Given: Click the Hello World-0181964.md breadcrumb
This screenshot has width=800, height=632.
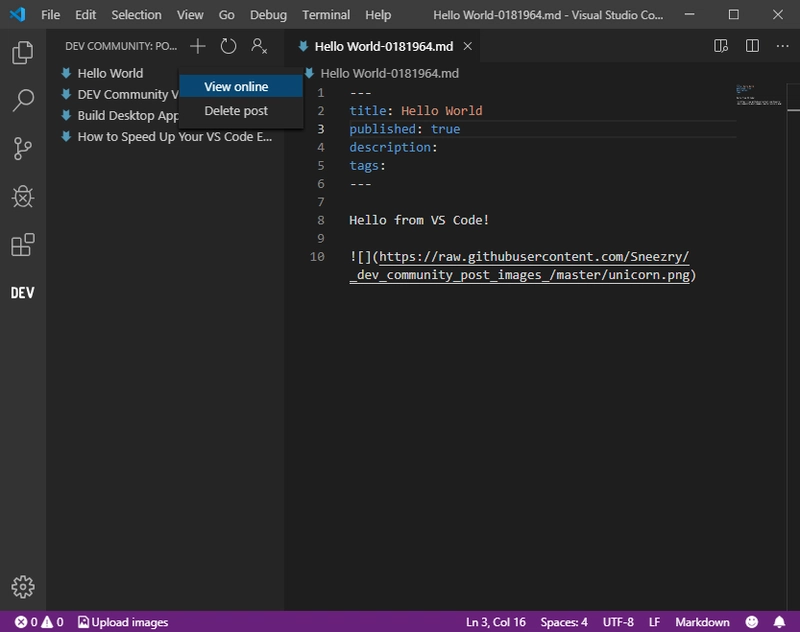Looking at the screenshot, I should click(x=389, y=73).
